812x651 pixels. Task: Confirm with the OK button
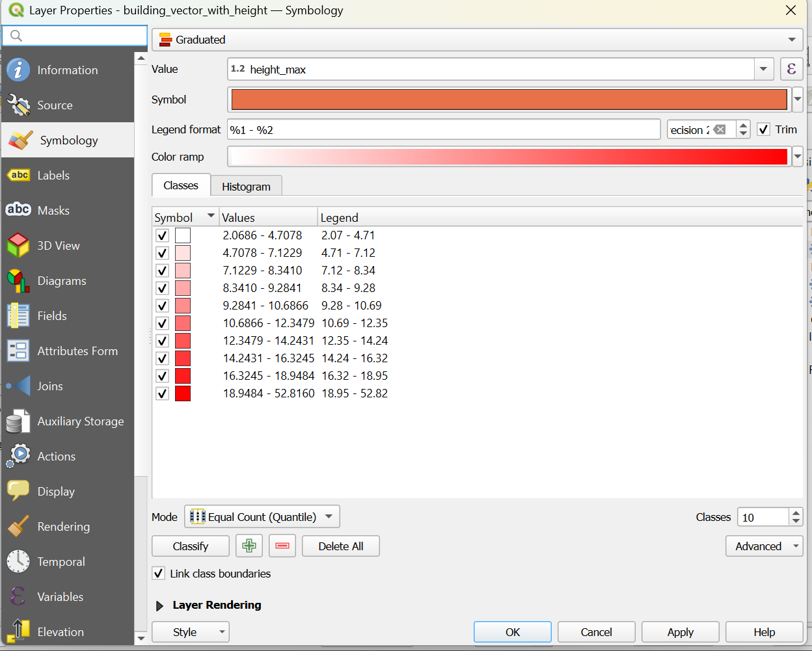(x=513, y=632)
